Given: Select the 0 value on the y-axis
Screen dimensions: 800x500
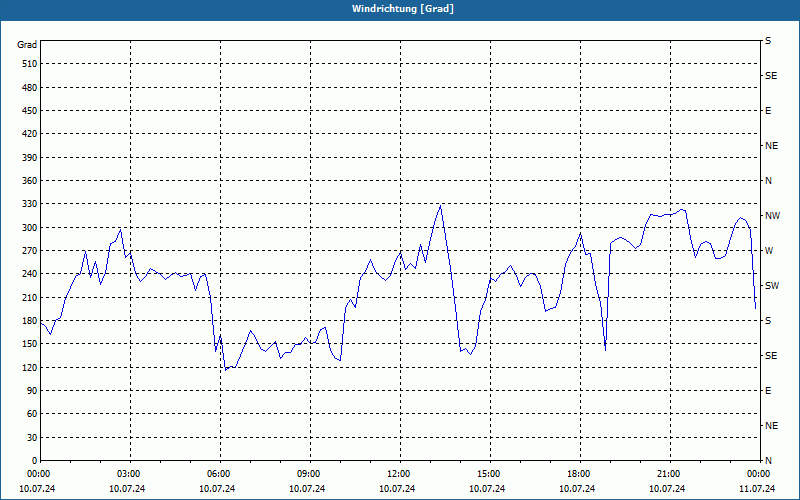Looking at the screenshot, I should (x=35, y=460).
